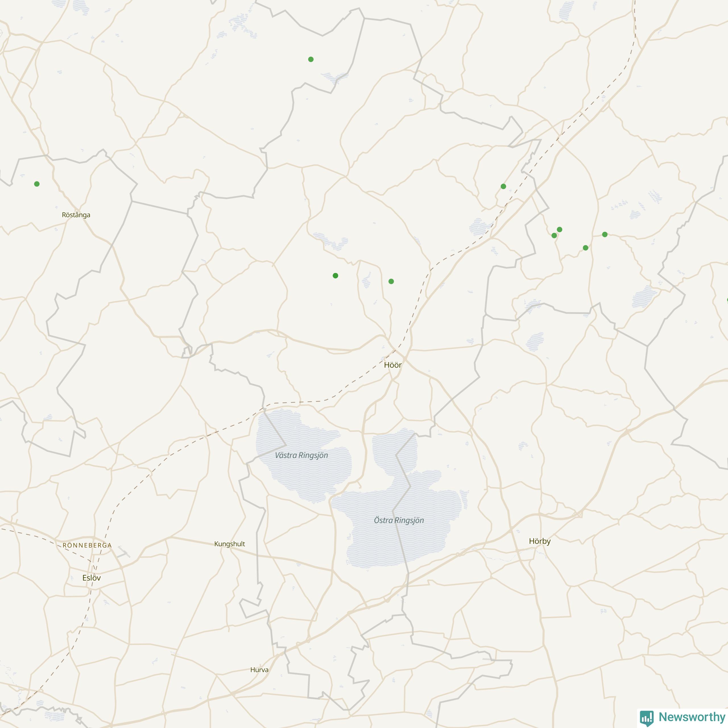Click the green marker directly north of Höör
Viewport: 728px width, 728px height.
(x=391, y=281)
